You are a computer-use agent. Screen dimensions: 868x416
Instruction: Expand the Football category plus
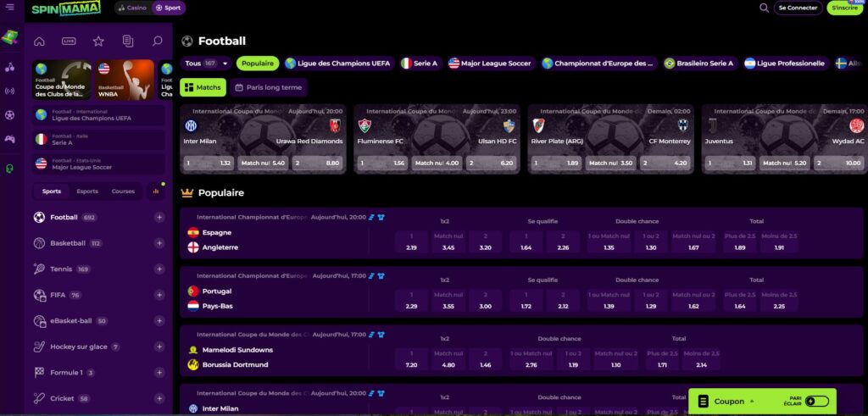coord(159,218)
